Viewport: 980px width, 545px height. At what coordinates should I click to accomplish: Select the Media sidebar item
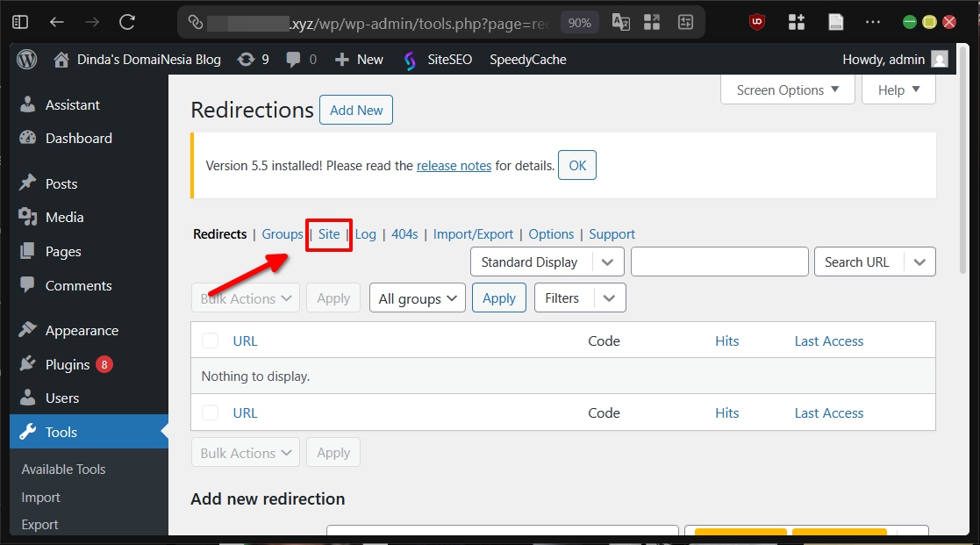[66, 217]
